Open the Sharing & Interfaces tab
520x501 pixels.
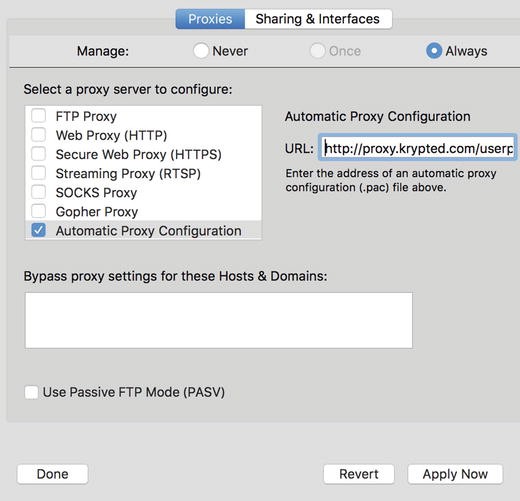(318, 19)
